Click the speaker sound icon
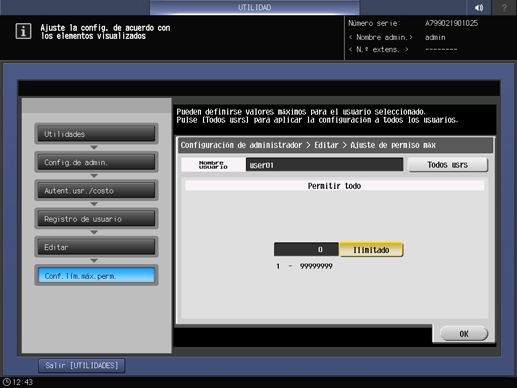This screenshot has width=517, height=388. click(x=479, y=7)
